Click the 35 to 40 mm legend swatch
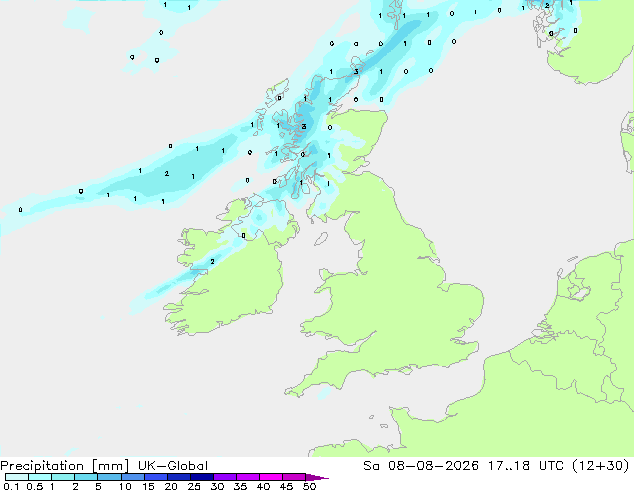Image resolution: width=634 pixels, height=490 pixels. (x=248, y=477)
